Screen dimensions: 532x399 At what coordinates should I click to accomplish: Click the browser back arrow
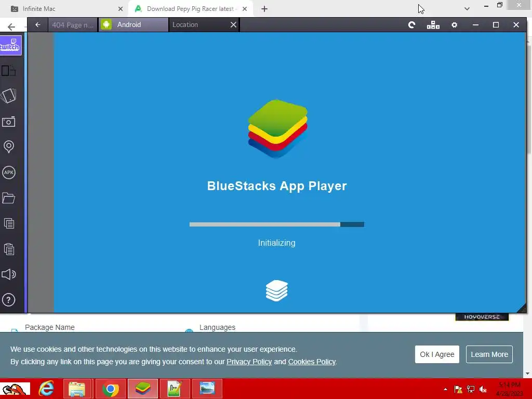point(11,27)
